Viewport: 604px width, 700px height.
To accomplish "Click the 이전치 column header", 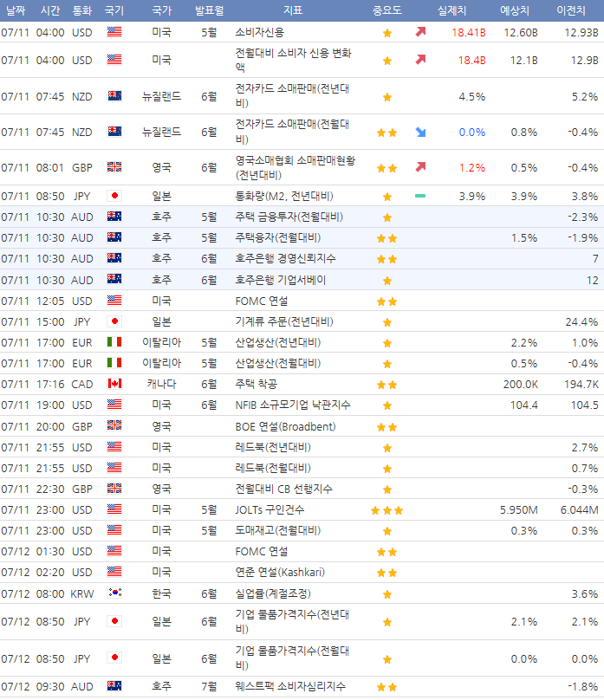I will tap(571, 10).
